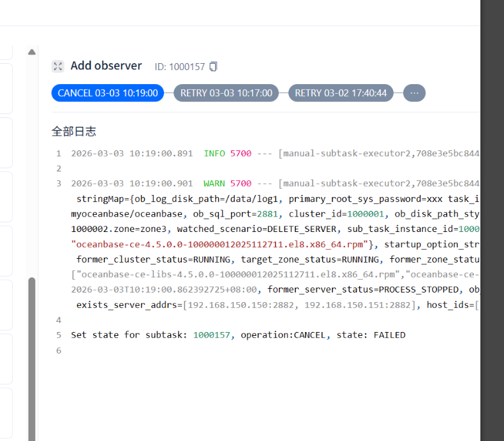The image size is (504, 441).
Task: Open the RETRY 03-02 17:40:44 log
Action: point(341,93)
